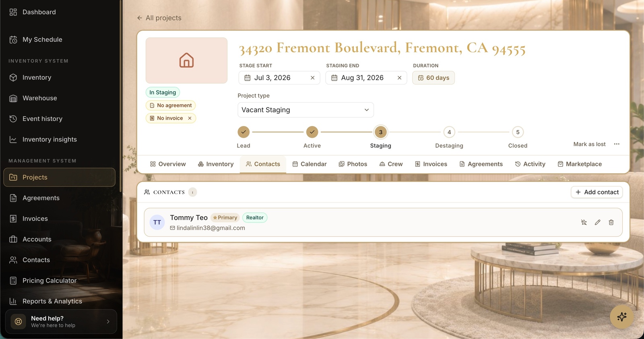Open the project Invoices tab
Viewport: 644px width, 339px height.
click(431, 164)
